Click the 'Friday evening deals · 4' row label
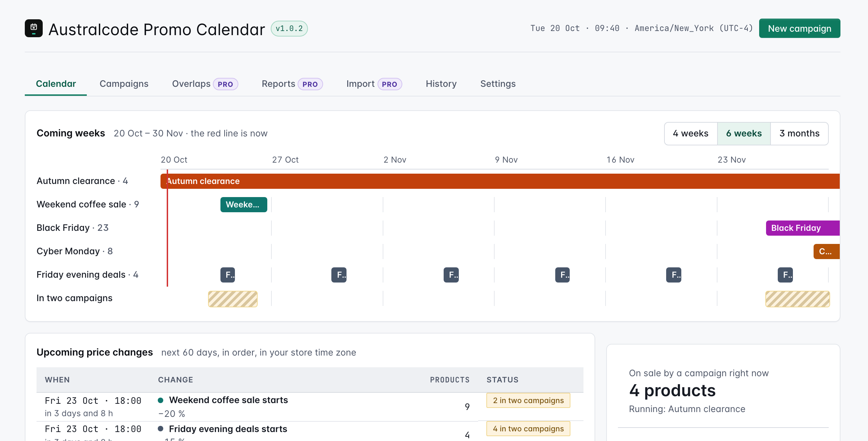This screenshot has height=441, width=868. (x=87, y=275)
